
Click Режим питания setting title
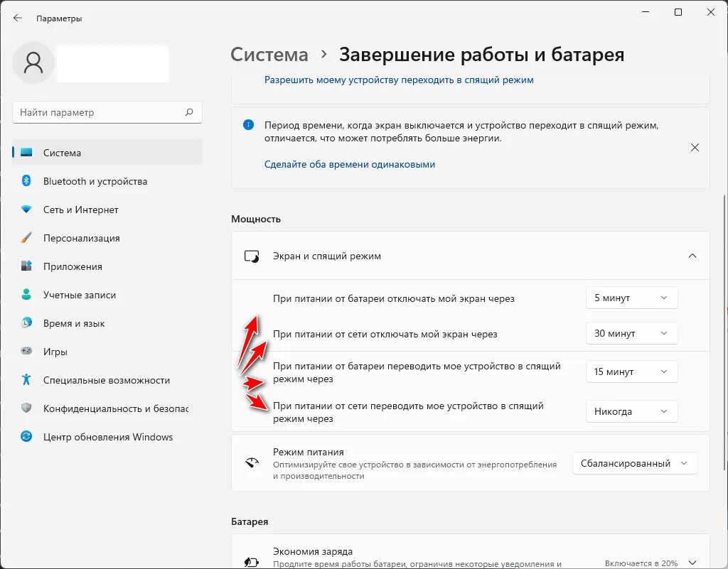(x=309, y=452)
